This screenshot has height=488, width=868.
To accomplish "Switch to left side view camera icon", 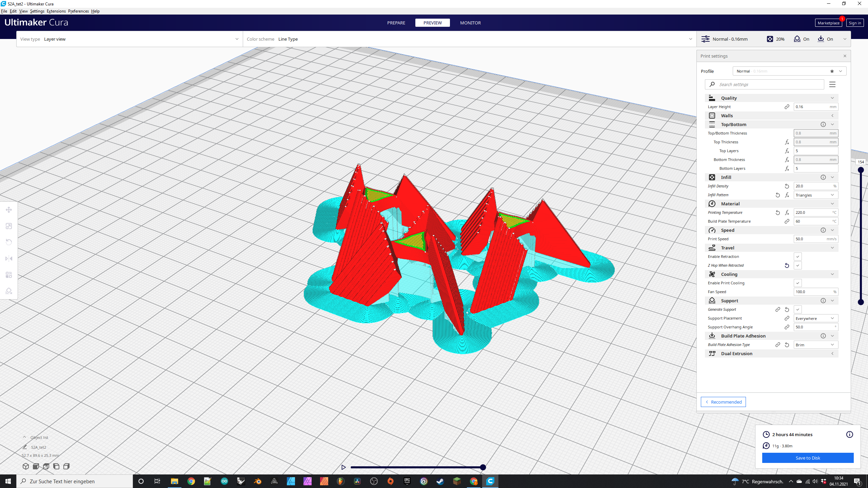I will click(56, 466).
